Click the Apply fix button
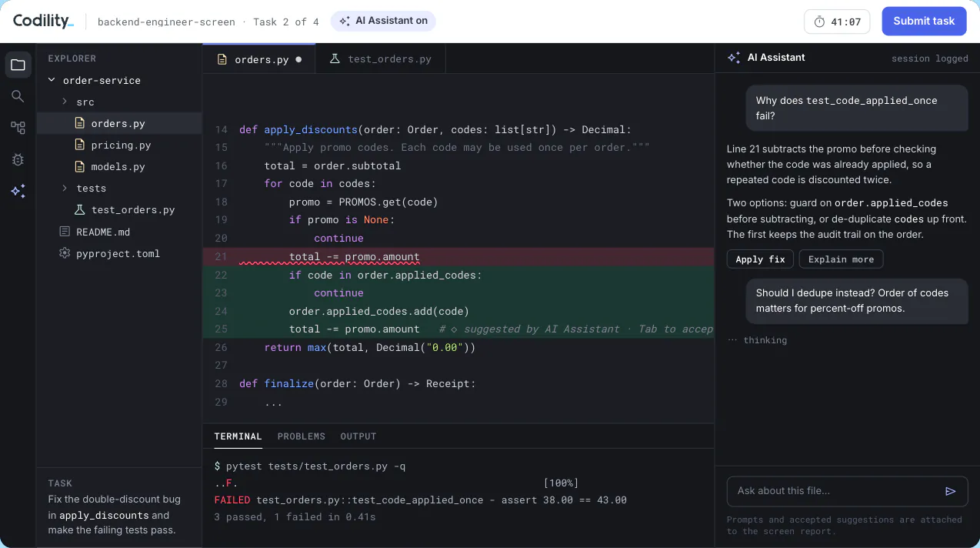980x548 pixels. click(x=760, y=259)
